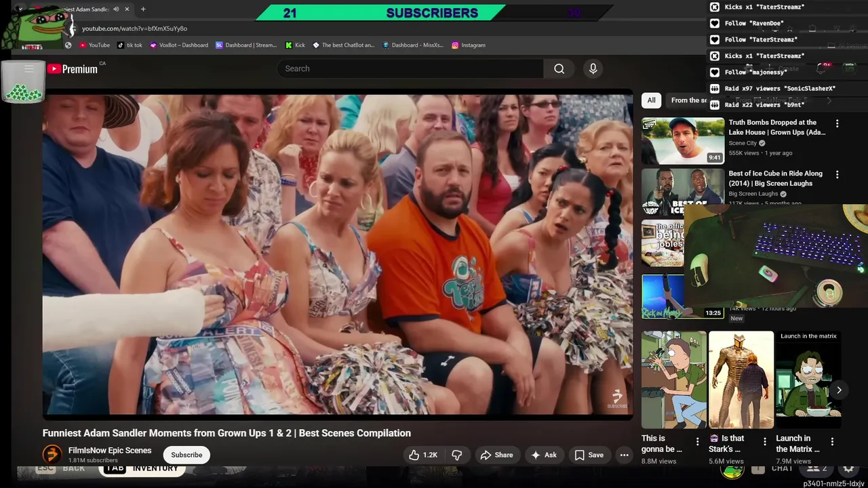This screenshot has height=488, width=868.
Task: Open the VoxBot – Dashboard bookmark
Action: [179, 45]
